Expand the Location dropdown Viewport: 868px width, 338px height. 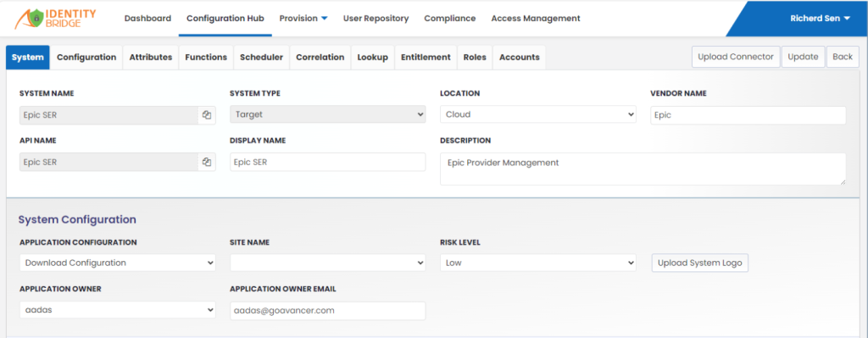(x=538, y=114)
